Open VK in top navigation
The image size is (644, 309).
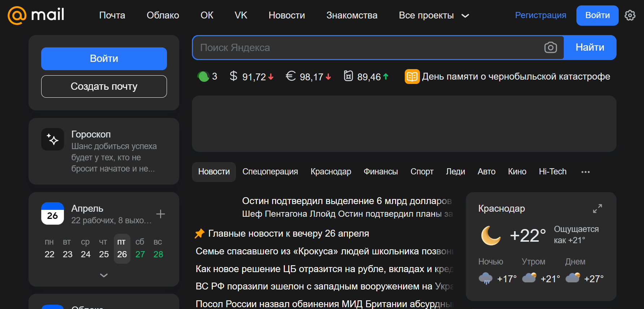pyautogui.click(x=241, y=15)
